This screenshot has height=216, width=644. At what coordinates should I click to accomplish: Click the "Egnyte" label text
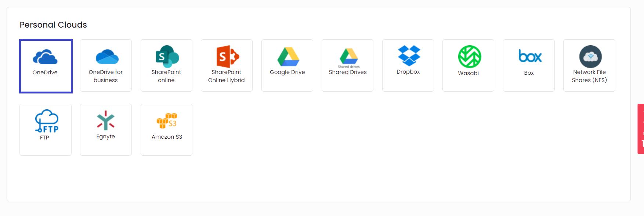[x=106, y=137]
